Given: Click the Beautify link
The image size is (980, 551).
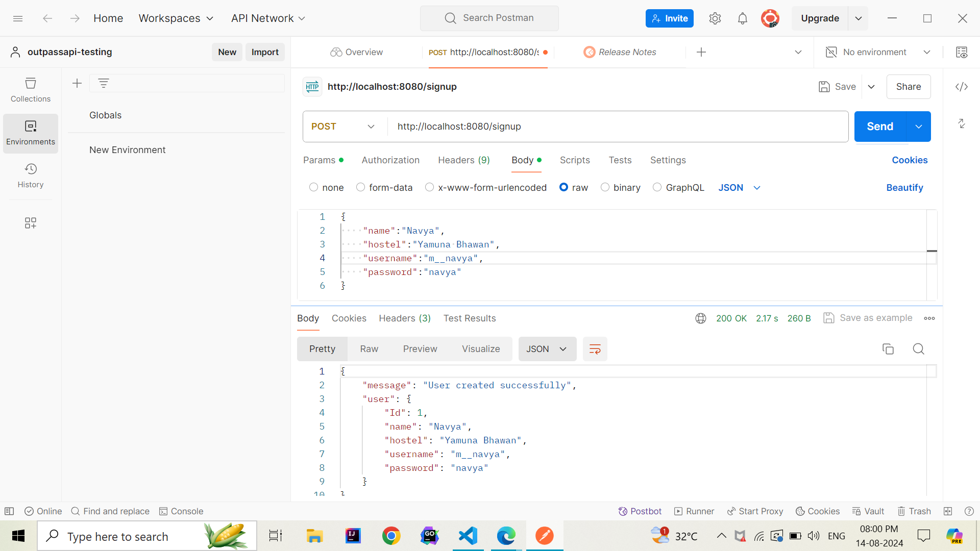Looking at the screenshot, I should [904, 188].
